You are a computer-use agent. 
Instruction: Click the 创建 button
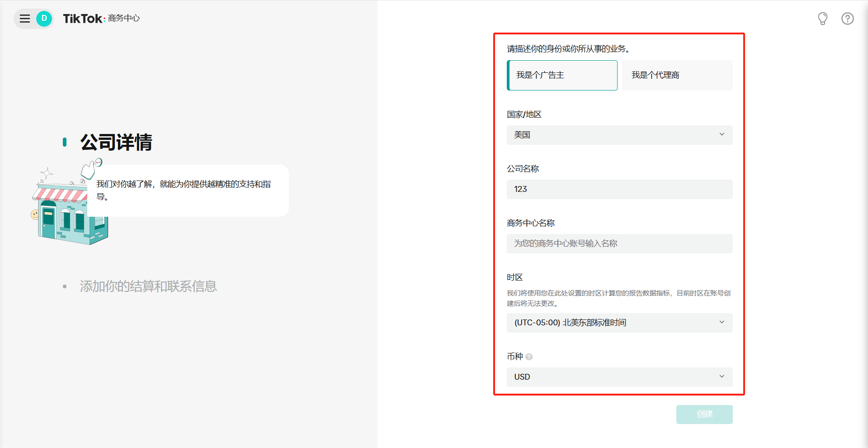click(704, 414)
